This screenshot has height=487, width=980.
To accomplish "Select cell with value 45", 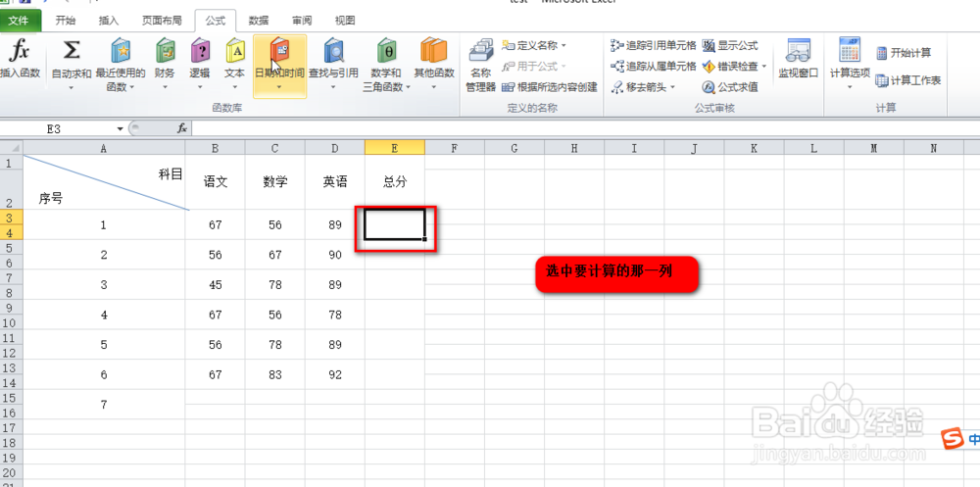I will click(215, 284).
